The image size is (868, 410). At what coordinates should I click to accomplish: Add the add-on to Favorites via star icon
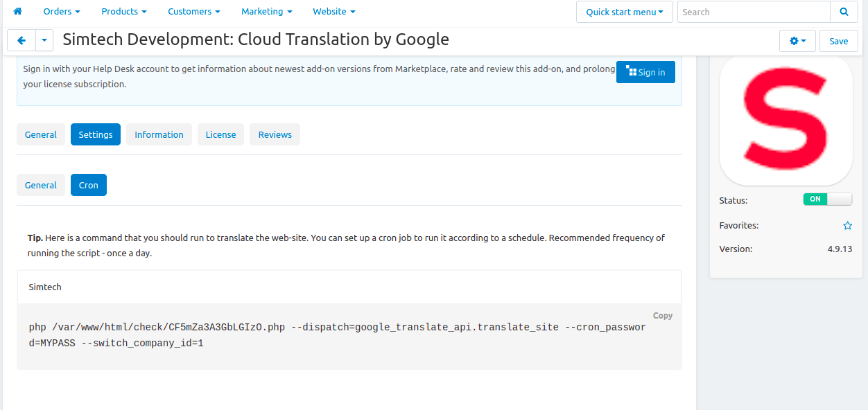pyautogui.click(x=847, y=225)
